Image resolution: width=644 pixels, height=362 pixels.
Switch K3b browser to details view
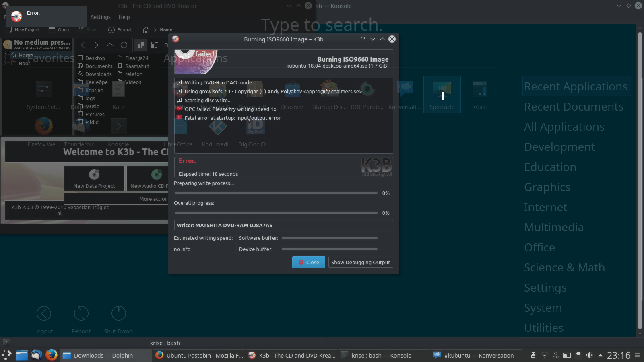point(155,45)
